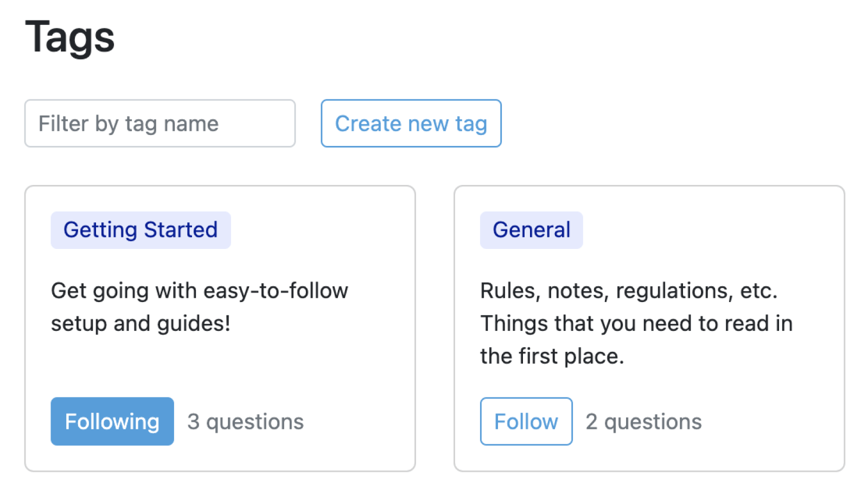The height and width of the screenshot is (487, 868).
Task: Click the 'the first place.' text line
Action: tap(552, 356)
